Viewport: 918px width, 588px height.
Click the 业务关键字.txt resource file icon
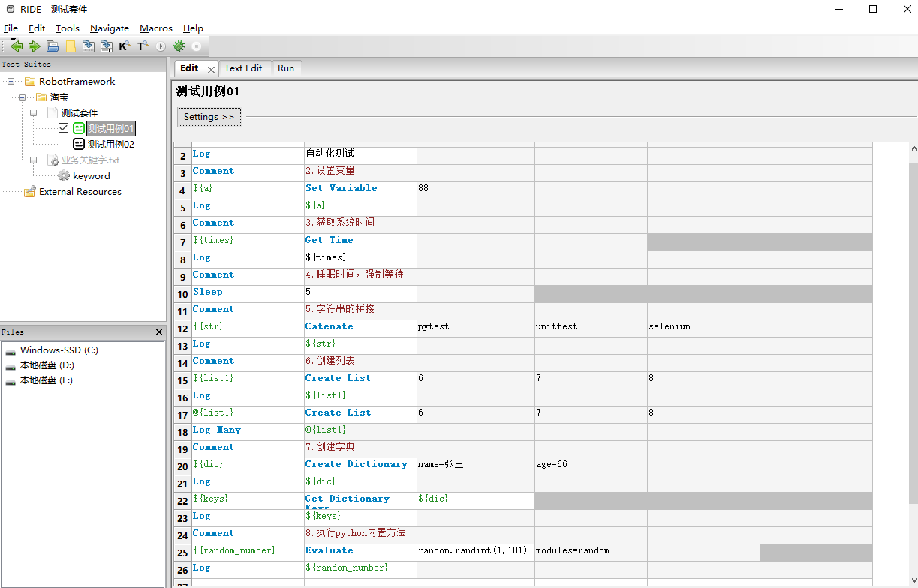point(53,160)
